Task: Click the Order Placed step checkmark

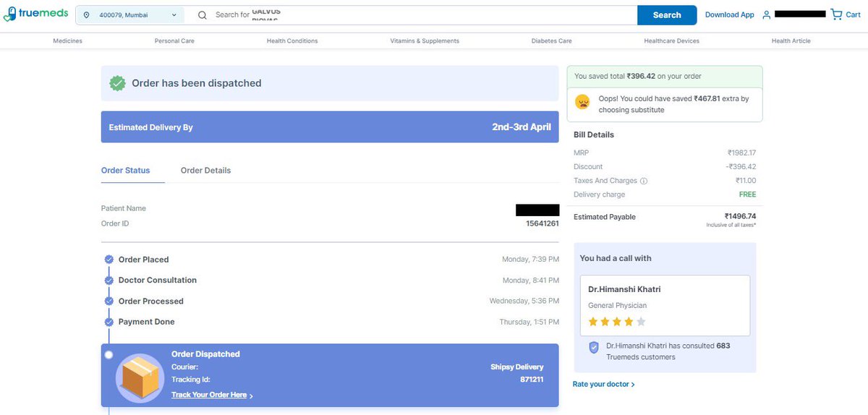Action: (109, 259)
